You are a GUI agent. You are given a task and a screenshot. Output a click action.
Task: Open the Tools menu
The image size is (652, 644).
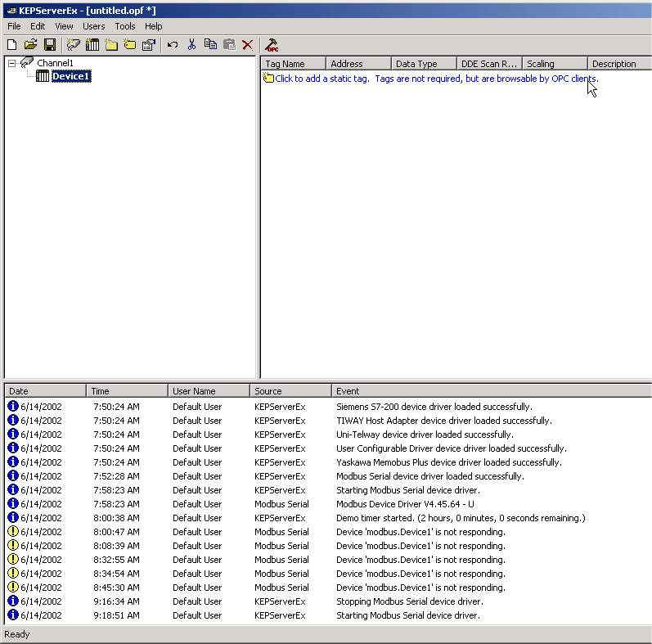125,26
